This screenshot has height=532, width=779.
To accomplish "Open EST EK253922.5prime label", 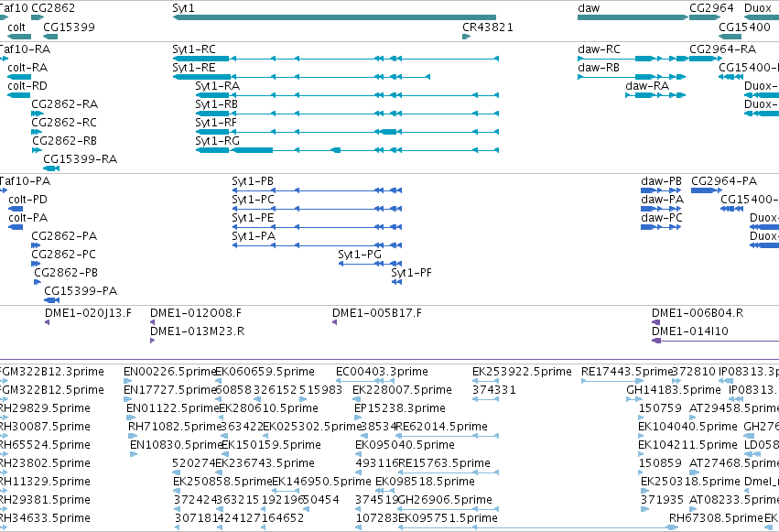I will (x=522, y=372).
